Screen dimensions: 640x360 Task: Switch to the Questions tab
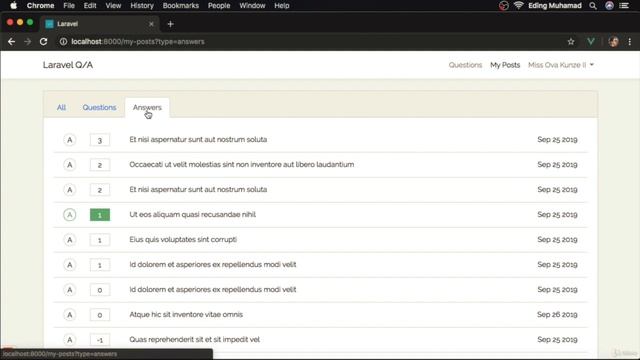tap(99, 107)
